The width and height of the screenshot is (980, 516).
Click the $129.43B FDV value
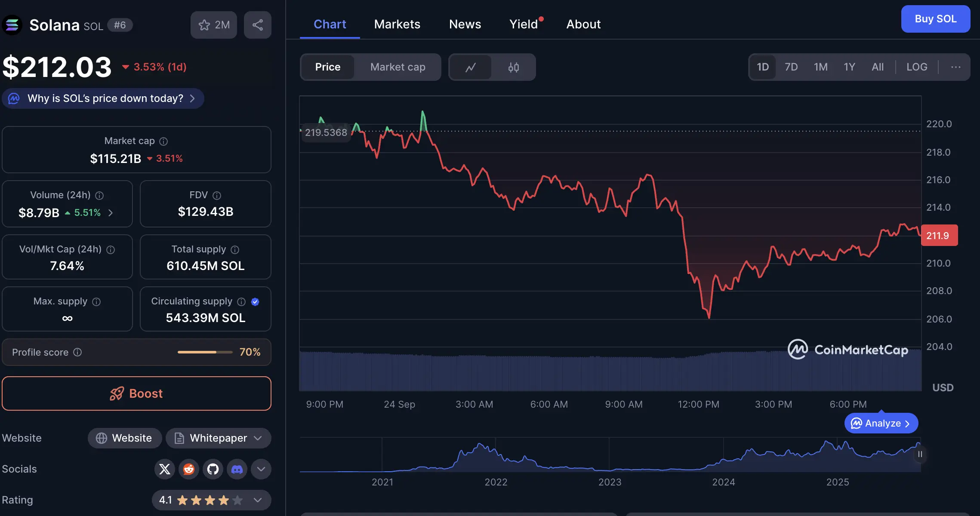pyautogui.click(x=206, y=212)
